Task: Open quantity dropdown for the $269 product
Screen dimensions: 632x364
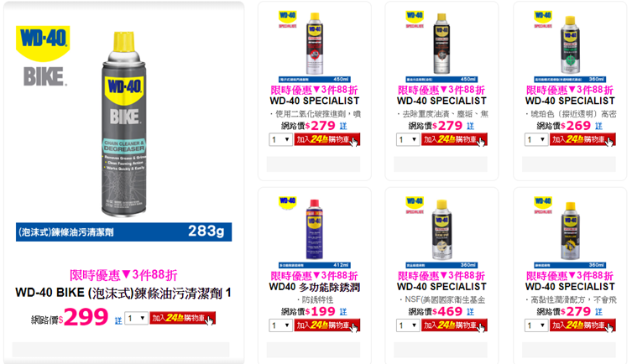Action: [536, 140]
